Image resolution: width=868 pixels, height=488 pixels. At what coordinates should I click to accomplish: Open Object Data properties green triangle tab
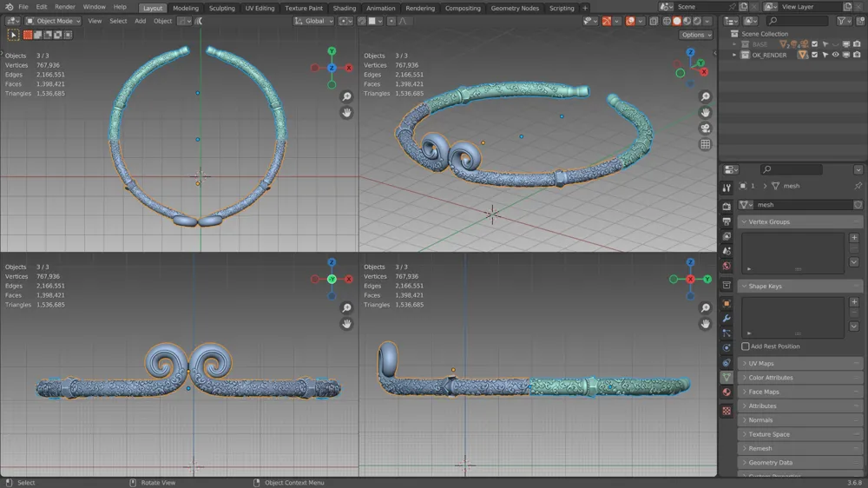click(727, 377)
